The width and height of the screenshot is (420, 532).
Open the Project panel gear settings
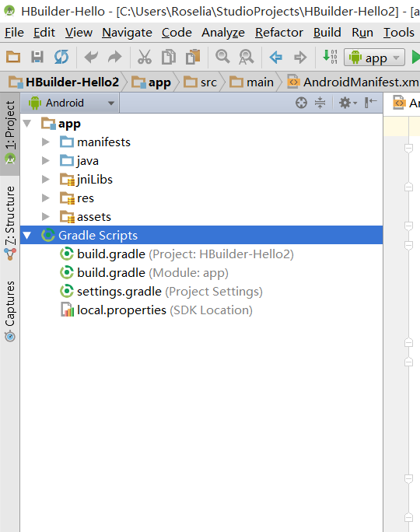tap(348, 103)
